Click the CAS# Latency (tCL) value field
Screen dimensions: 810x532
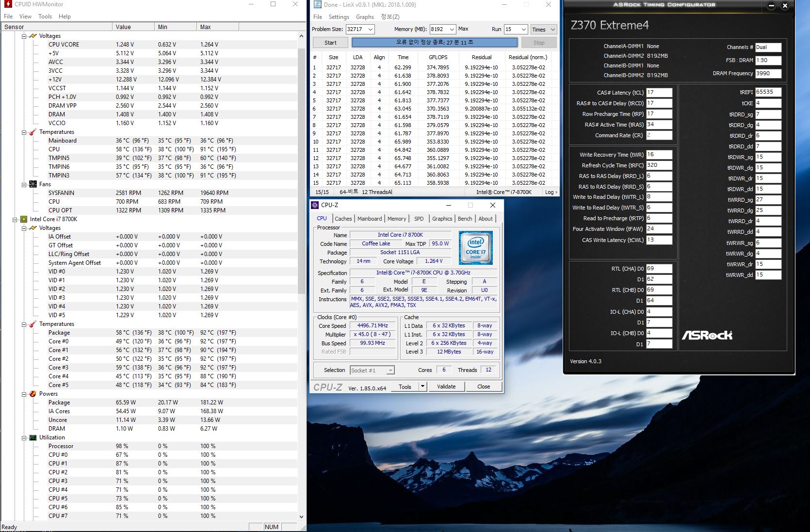click(659, 93)
